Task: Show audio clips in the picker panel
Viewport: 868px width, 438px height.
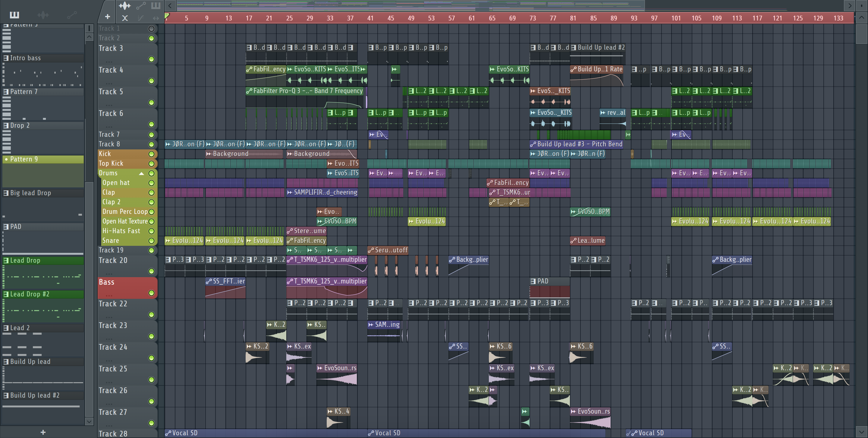Action: click(43, 15)
